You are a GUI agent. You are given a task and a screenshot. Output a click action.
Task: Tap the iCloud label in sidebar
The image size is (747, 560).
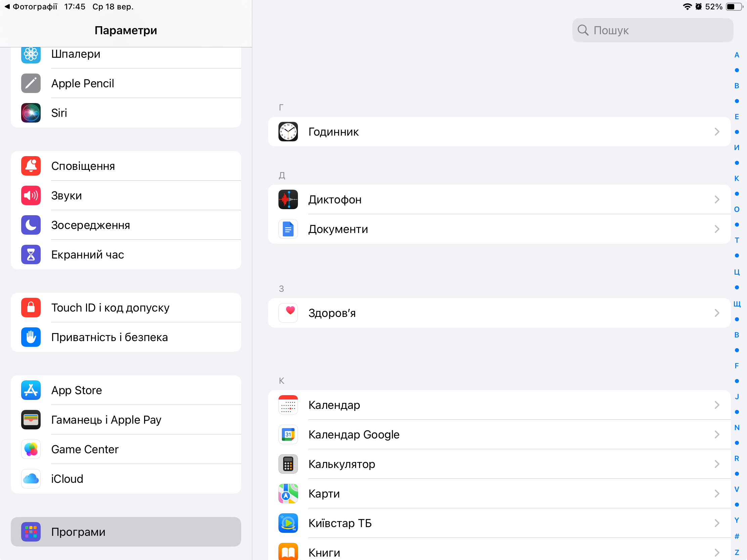pyautogui.click(x=67, y=479)
